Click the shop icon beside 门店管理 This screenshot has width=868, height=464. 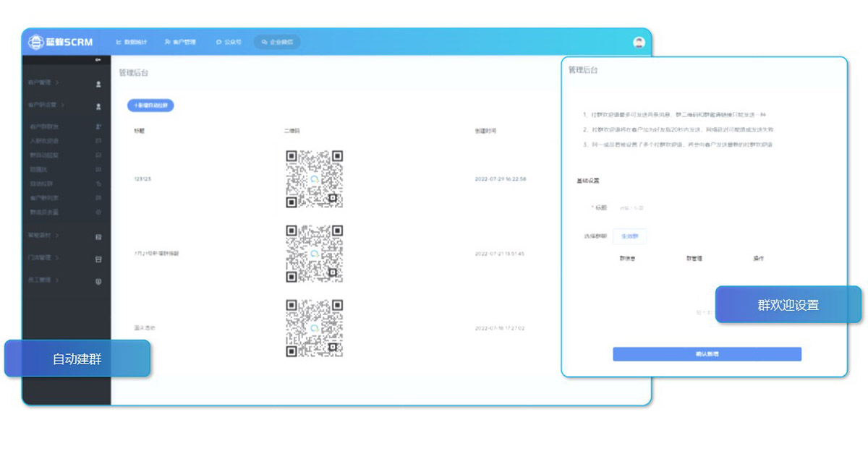(x=98, y=259)
